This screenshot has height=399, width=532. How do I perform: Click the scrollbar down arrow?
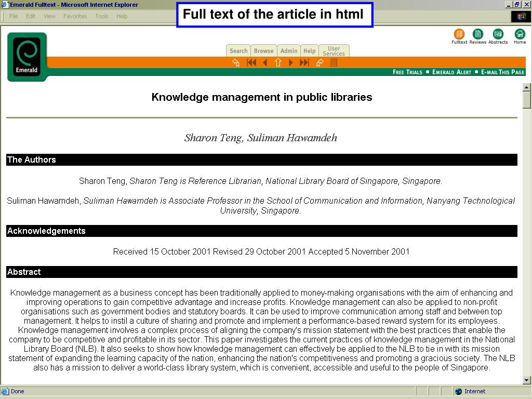[527, 380]
